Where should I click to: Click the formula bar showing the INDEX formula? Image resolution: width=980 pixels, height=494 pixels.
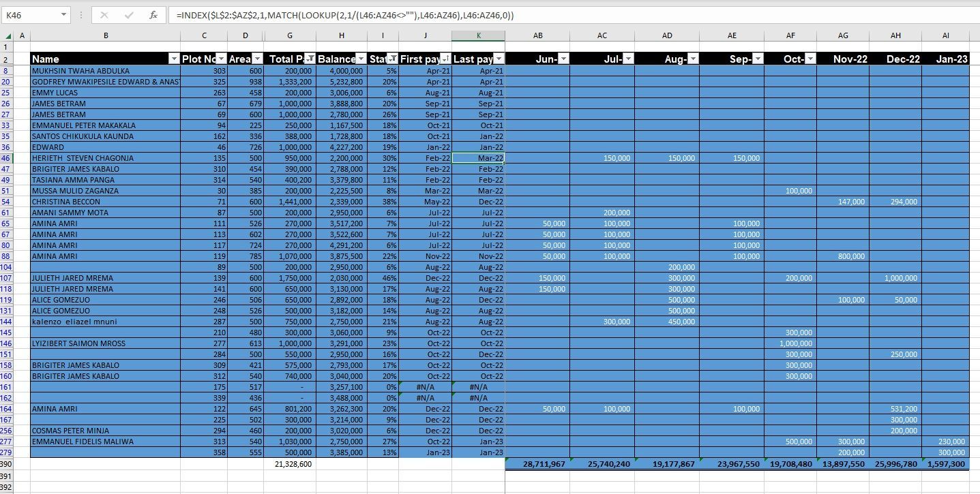[341, 14]
